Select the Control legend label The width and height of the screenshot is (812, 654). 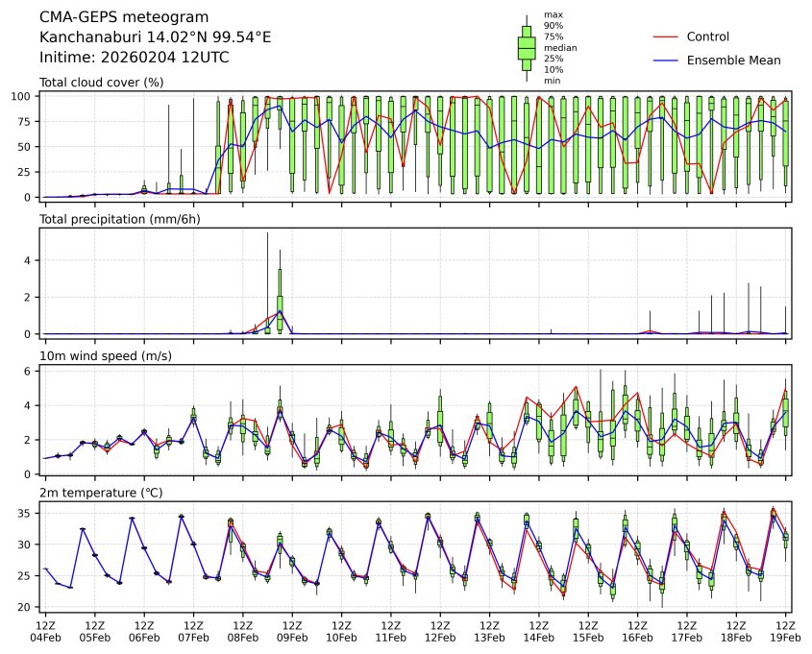707,36
